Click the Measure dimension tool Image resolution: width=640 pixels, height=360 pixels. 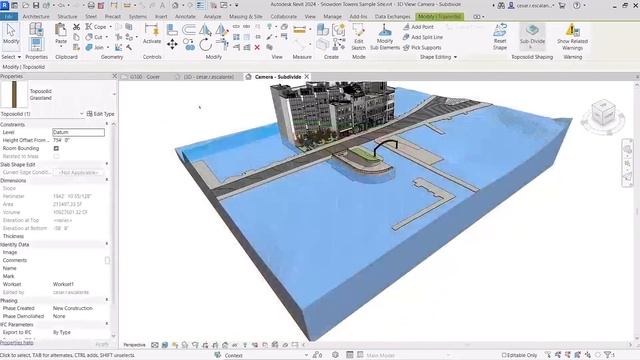coord(300,29)
